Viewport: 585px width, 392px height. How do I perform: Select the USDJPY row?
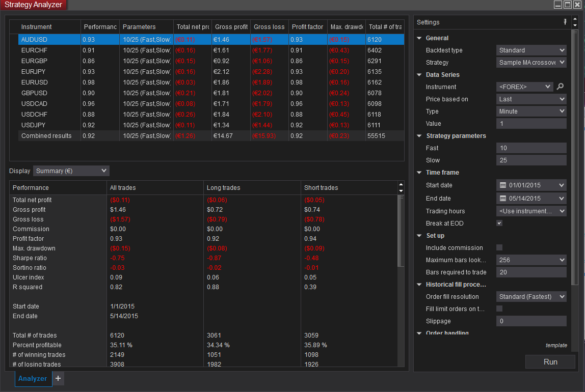point(211,125)
